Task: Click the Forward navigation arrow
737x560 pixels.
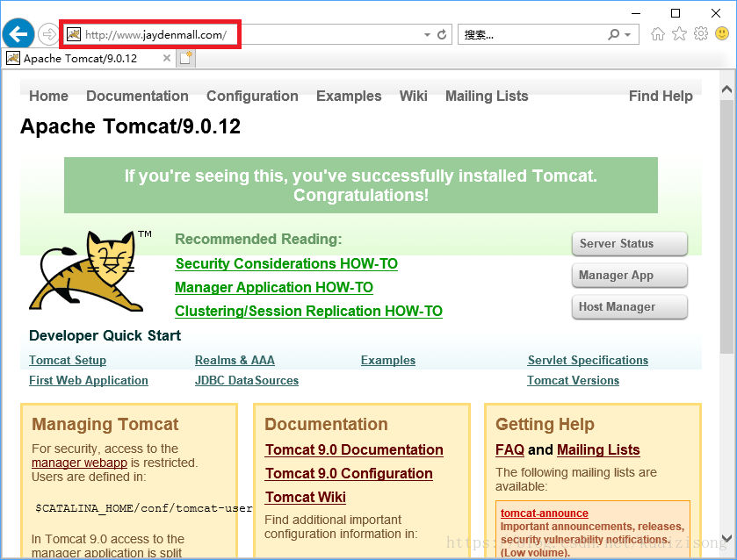Action: [47, 34]
